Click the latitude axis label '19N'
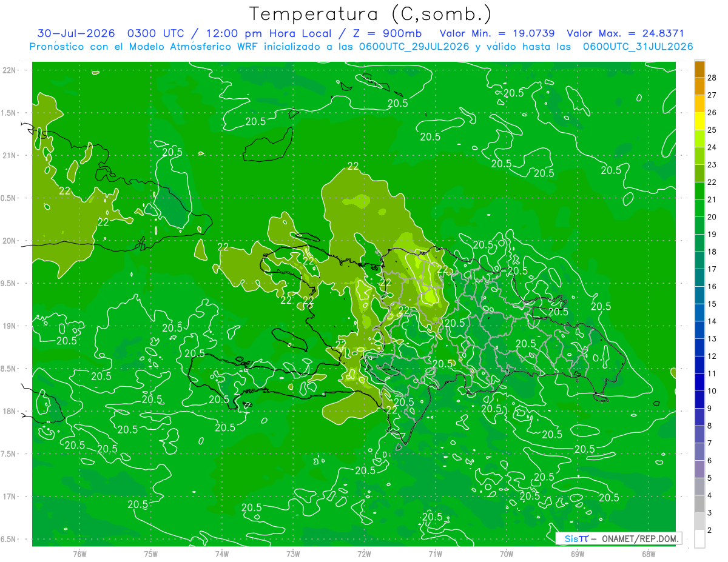The image size is (728, 562). pyautogui.click(x=10, y=326)
